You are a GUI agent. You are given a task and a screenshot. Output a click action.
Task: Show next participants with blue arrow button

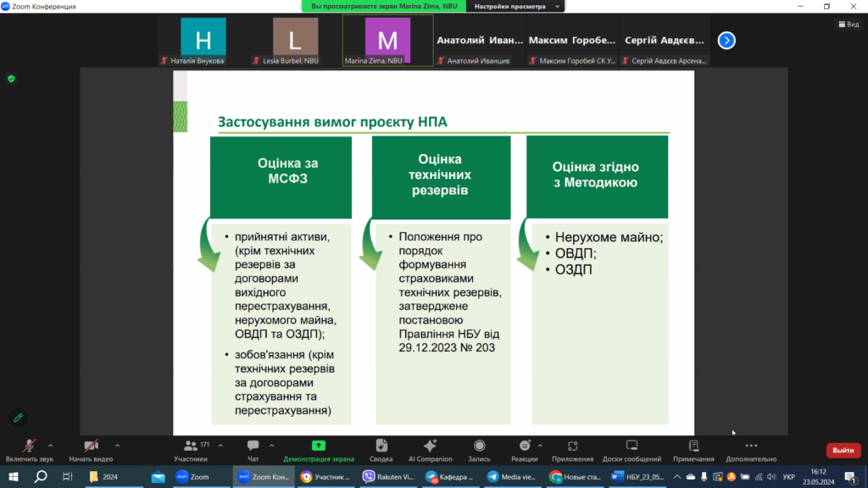726,41
